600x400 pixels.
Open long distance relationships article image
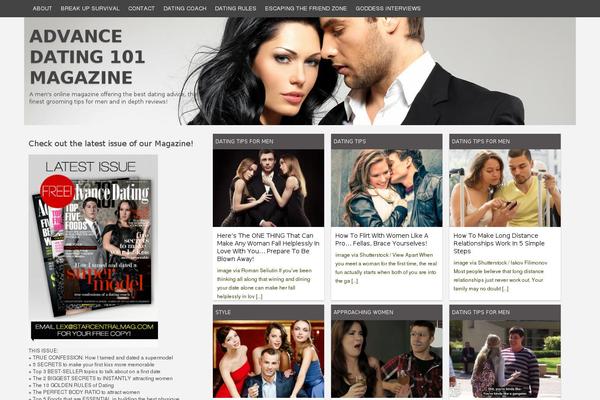pyautogui.click(x=505, y=188)
